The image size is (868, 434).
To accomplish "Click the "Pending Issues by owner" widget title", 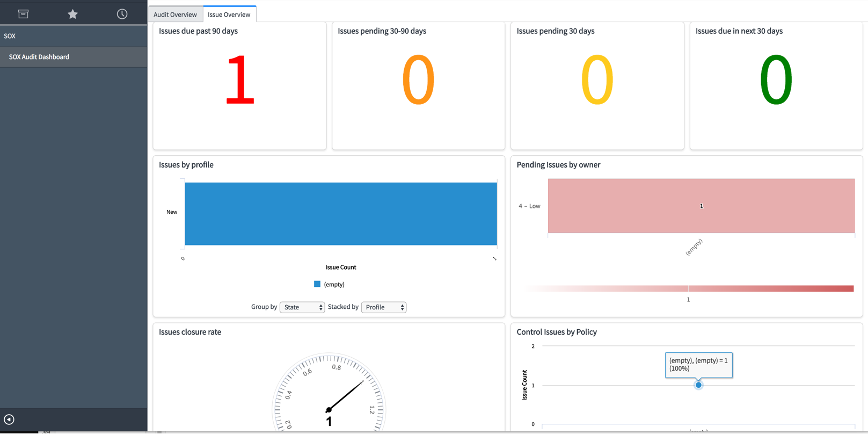I will click(x=558, y=165).
